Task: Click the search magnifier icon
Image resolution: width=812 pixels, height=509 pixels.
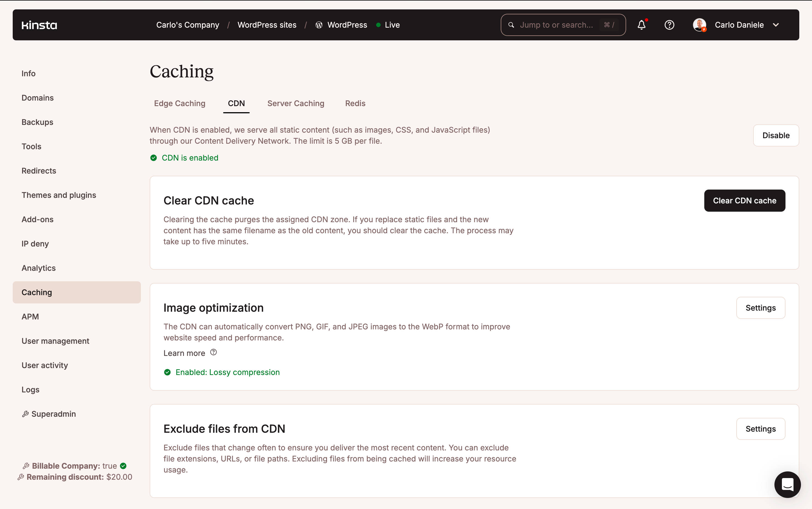Action: [511, 25]
